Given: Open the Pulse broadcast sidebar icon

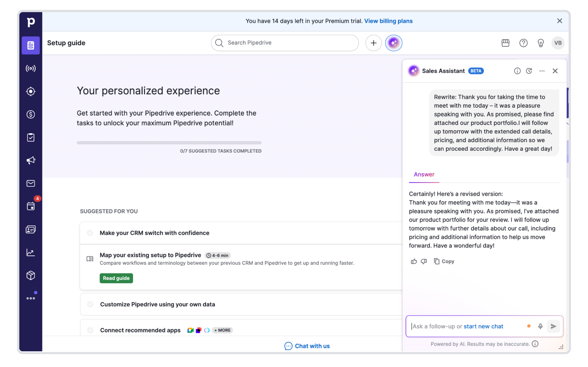Looking at the screenshot, I should click(x=31, y=68).
